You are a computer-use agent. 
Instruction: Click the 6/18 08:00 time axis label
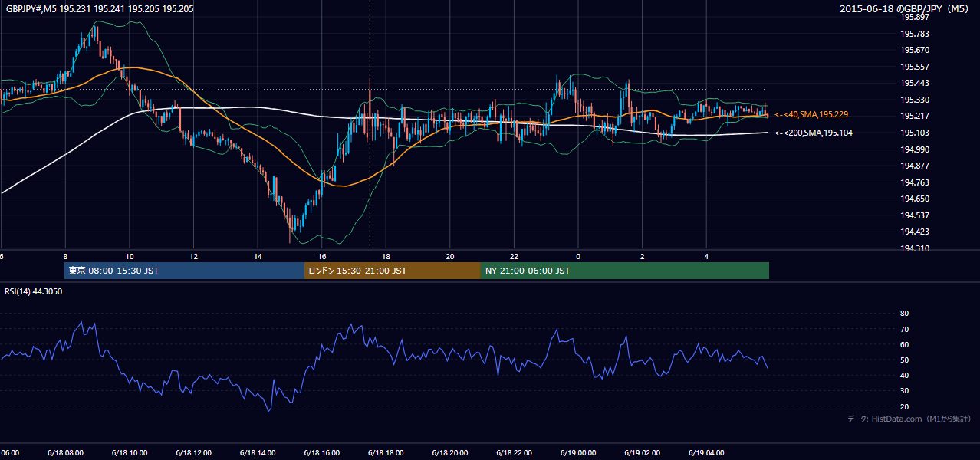(x=64, y=452)
